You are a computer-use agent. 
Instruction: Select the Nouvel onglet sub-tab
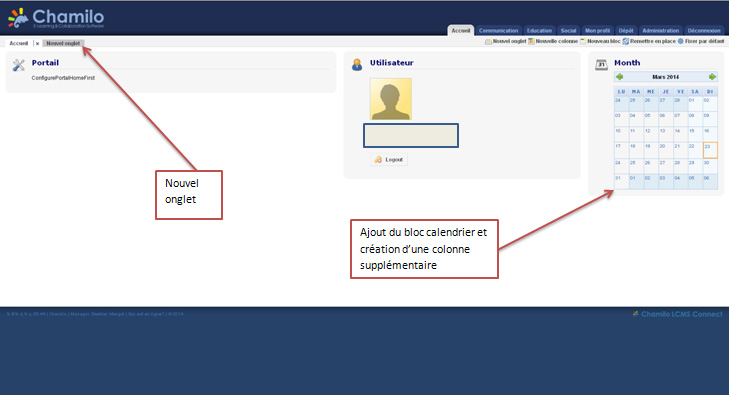point(63,43)
